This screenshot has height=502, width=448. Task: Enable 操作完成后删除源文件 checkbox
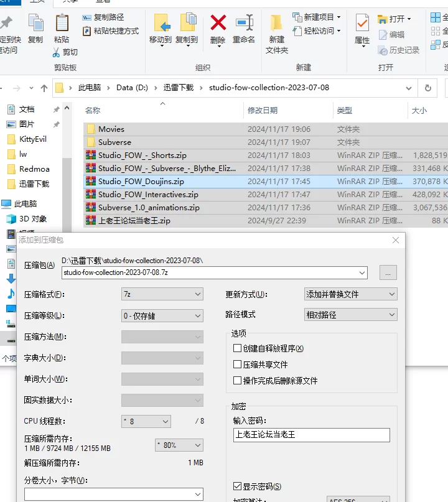[x=237, y=380]
